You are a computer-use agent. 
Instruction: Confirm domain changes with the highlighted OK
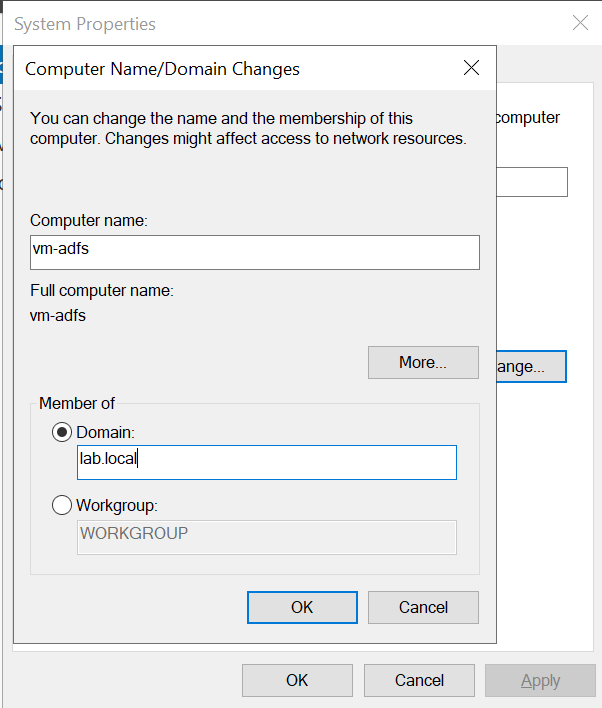pyautogui.click(x=302, y=607)
